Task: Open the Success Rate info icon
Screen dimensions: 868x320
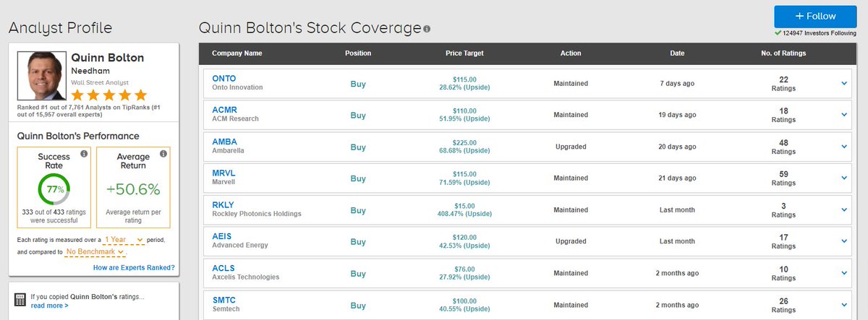Action: (84, 154)
